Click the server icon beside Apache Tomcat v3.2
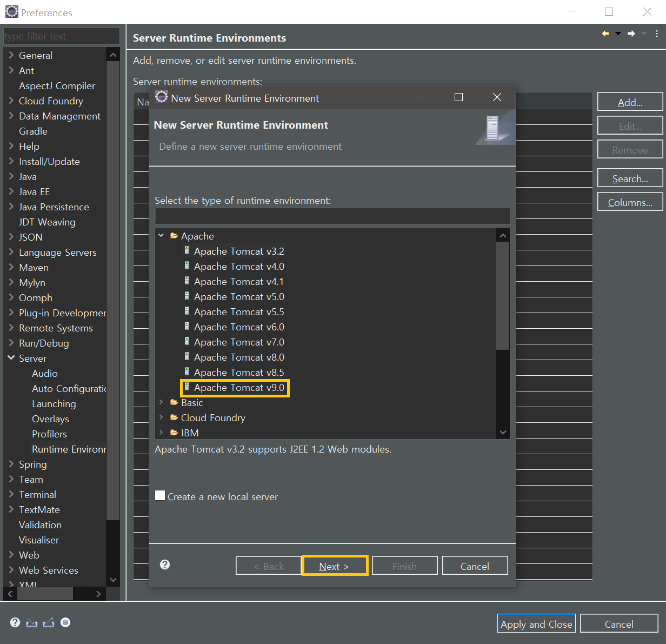This screenshot has width=666, height=644. click(187, 251)
